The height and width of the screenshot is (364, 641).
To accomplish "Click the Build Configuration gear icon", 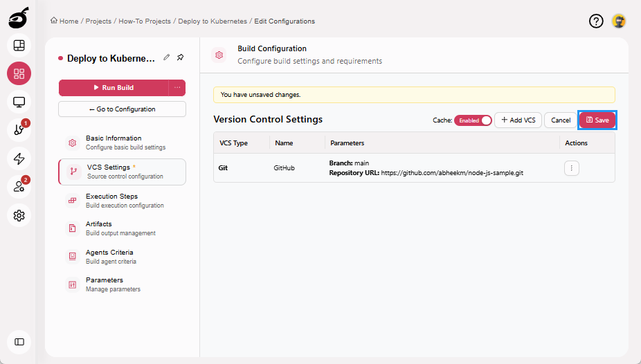I will coord(219,55).
